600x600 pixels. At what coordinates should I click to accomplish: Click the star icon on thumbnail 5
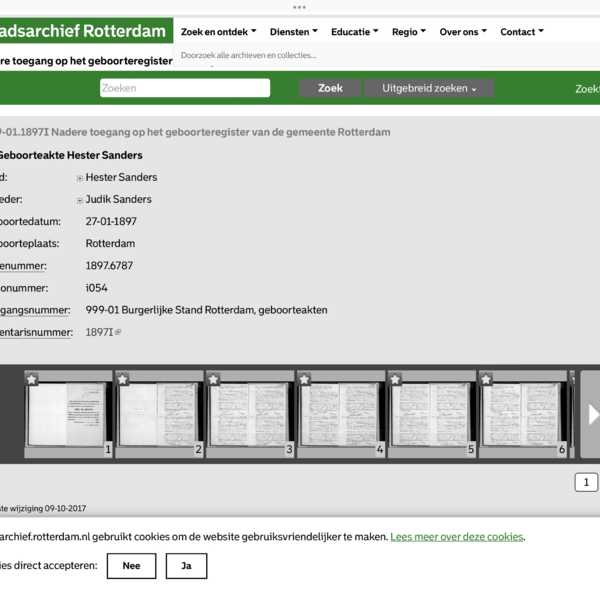[x=395, y=380]
